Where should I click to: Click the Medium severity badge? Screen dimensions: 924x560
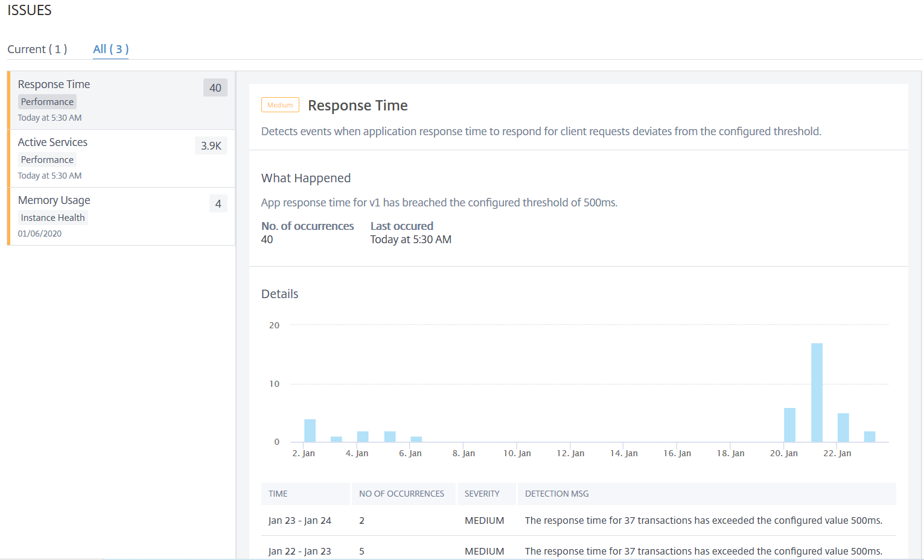(x=280, y=105)
